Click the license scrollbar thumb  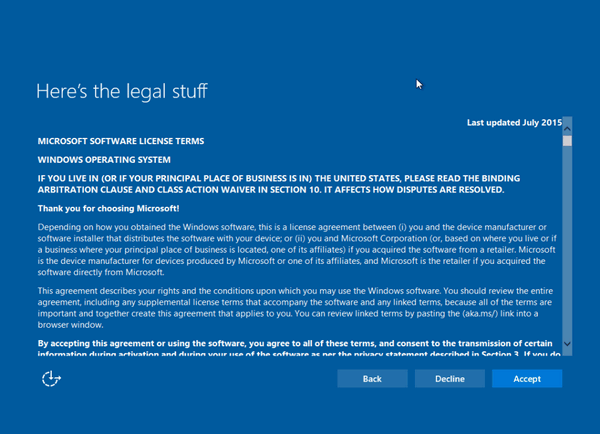[567, 141]
